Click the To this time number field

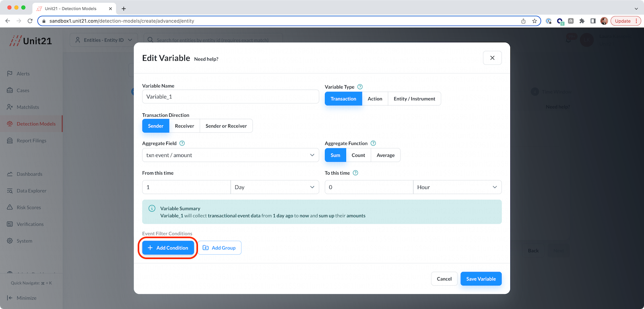tap(369, 187)
